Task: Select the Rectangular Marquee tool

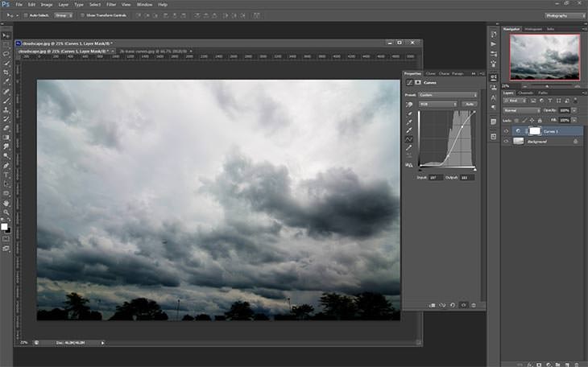Action: [x=6, y=45]
